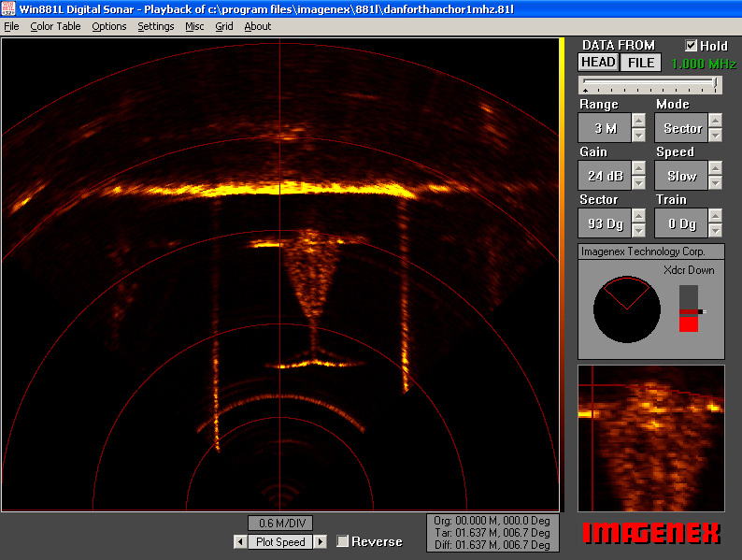
Task: Click the Sector mode value box
Action: point(681,128)
